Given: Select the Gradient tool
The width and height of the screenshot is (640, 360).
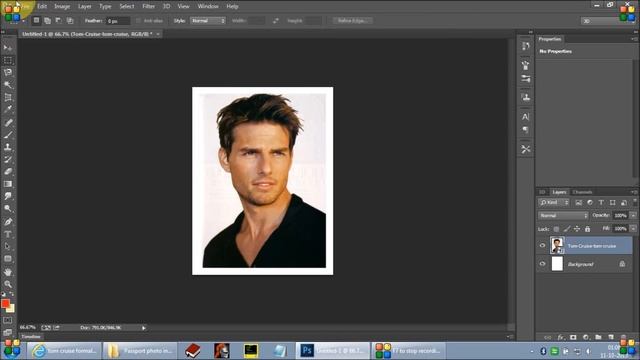Looking at the screenshot, I should pos(8,184).
